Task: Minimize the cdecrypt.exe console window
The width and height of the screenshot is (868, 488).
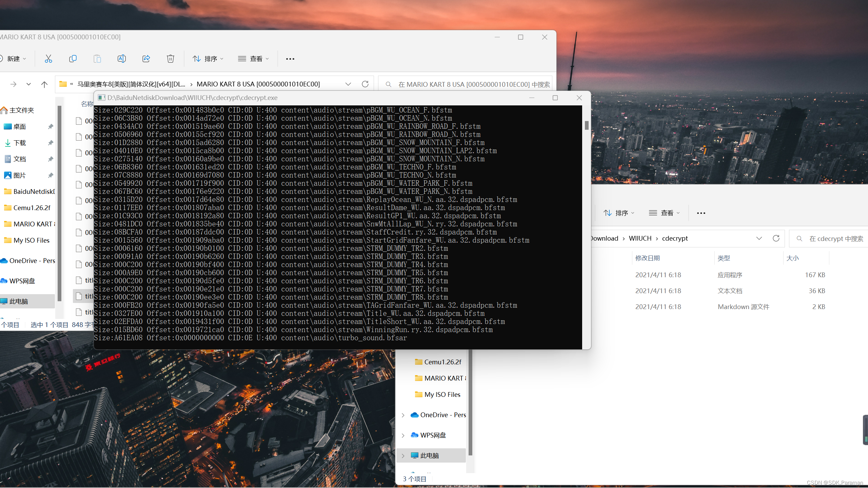Action: pos(532,98)
